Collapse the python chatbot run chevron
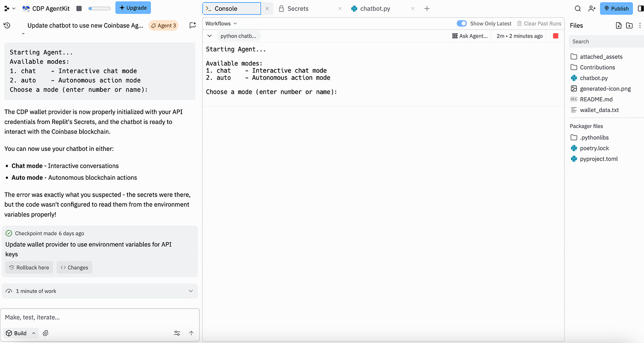Image resolution: width=644 pixels, height=343 pixels. click(x=210, y=36)
